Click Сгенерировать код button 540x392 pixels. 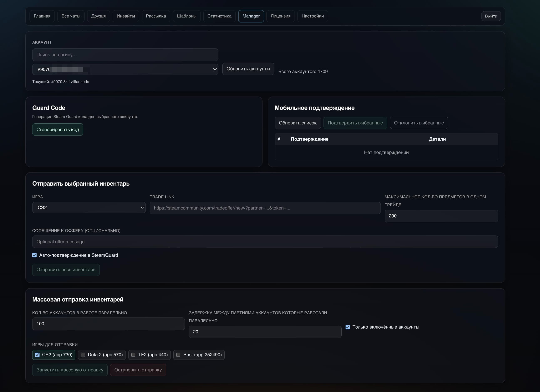coord(58,129)
